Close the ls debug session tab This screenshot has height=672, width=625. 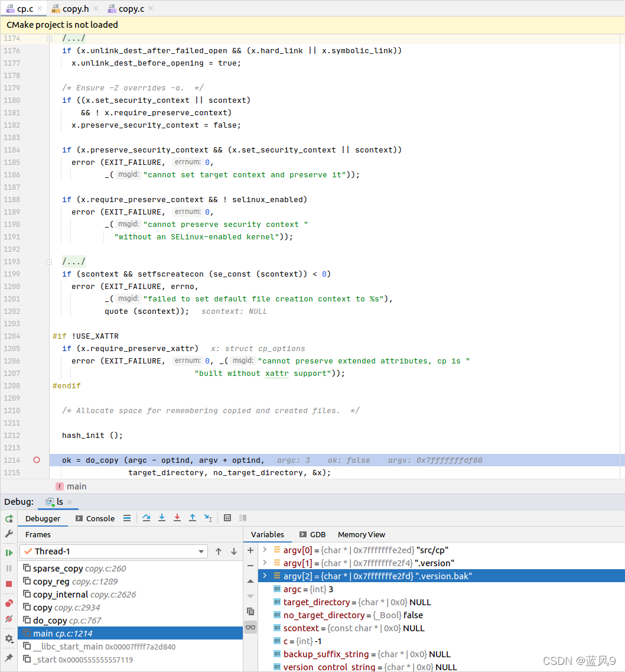coord(70,502)
